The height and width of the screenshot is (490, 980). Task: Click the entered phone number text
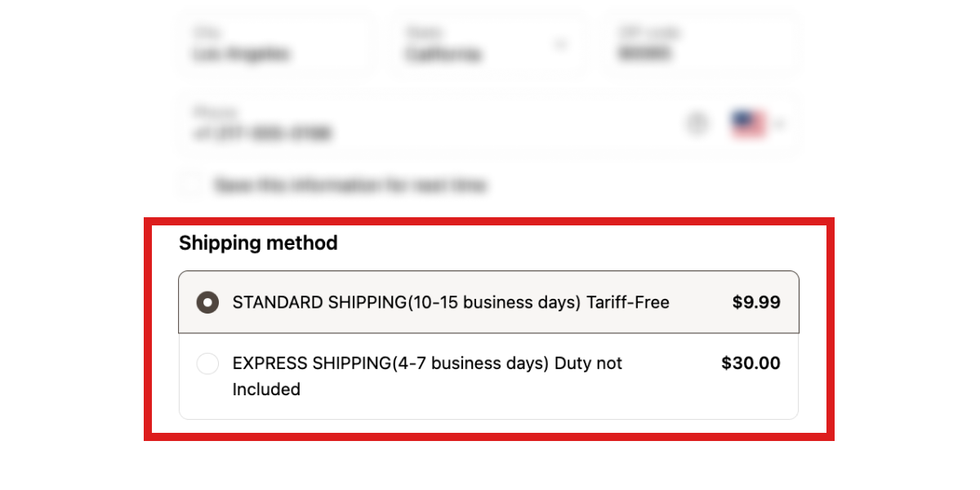click(263, 133)
